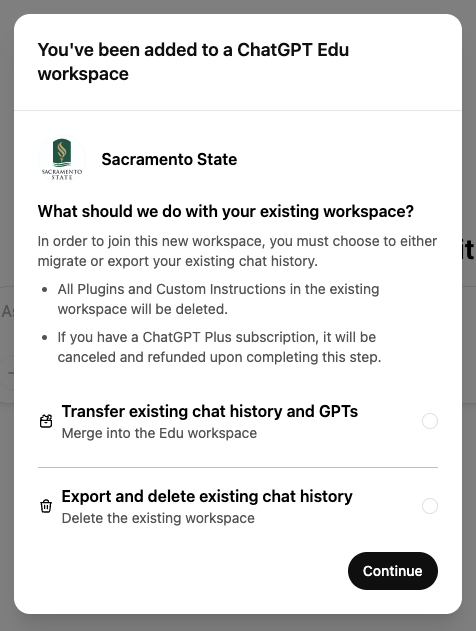476x631 pixels.
Task: Click the dimmed backdrop above the dialog
Action: click(238, 6)
